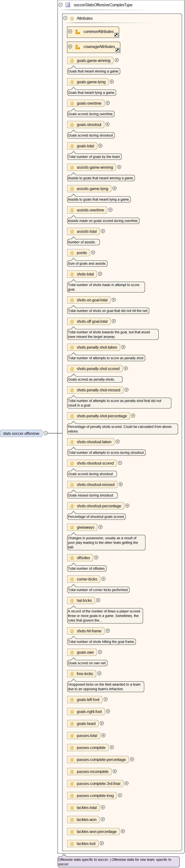The image size is (185, 868).
Task: Click the coverageAttributes group icon
Action: [x=78, y=47]
